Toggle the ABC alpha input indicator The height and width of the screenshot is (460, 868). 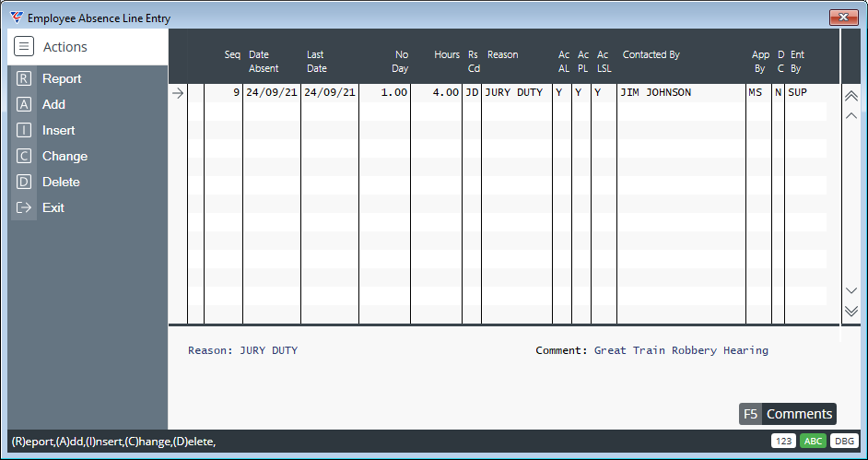point(813,442)
